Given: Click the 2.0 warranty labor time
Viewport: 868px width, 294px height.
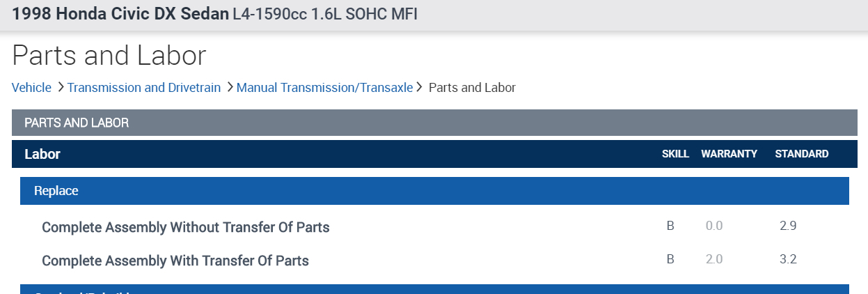Looking at the screenshot, I should coord(714,259).
